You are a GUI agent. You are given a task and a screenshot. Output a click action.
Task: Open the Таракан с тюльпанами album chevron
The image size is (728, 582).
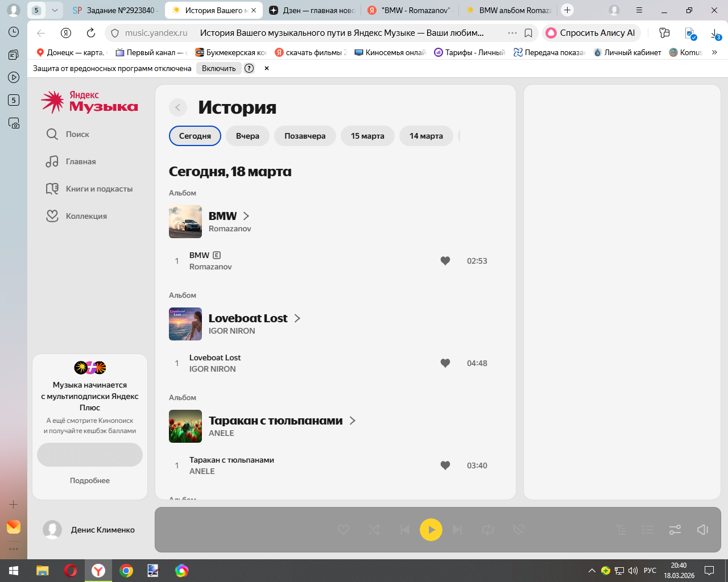click(353, 421)
